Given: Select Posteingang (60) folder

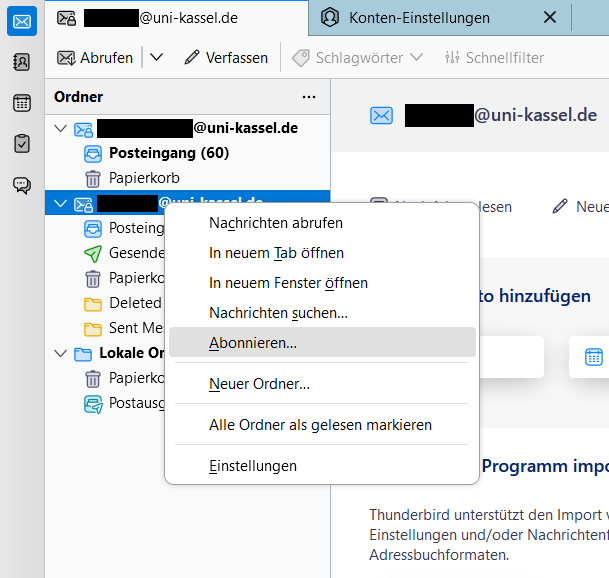Looking at the screenshot, I should pos(187,153).
